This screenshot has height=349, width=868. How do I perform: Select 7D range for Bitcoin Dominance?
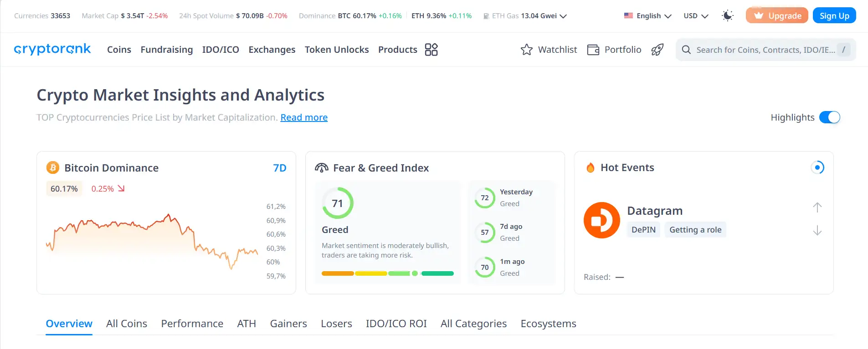[279, 168]
